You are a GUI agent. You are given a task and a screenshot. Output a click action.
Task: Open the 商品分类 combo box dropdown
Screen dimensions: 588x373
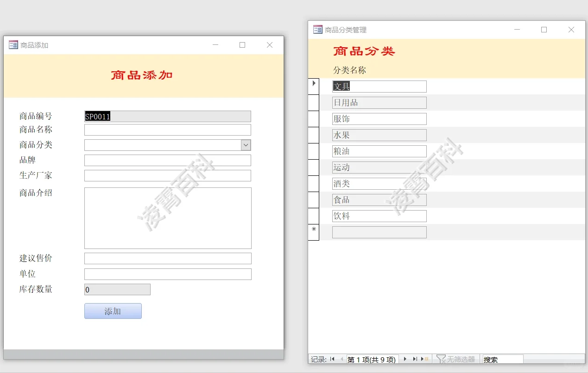point(246,145)
